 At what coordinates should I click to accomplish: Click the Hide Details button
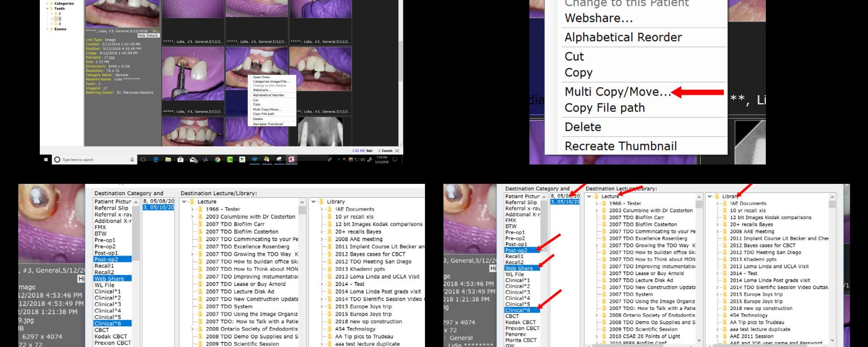click(x=148, y=35)
